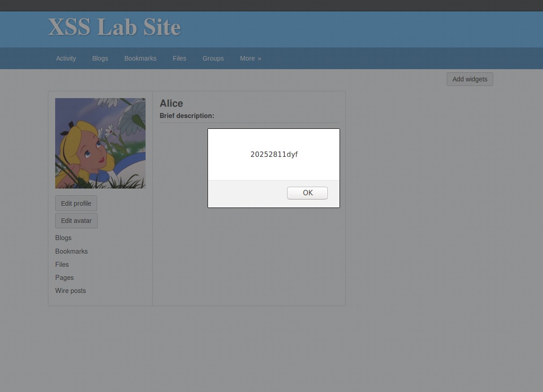Viewport: 543px width, 392px height.
Task: Open the Blogs link in the profile sidebar
Action: click(x=63, y=238)
